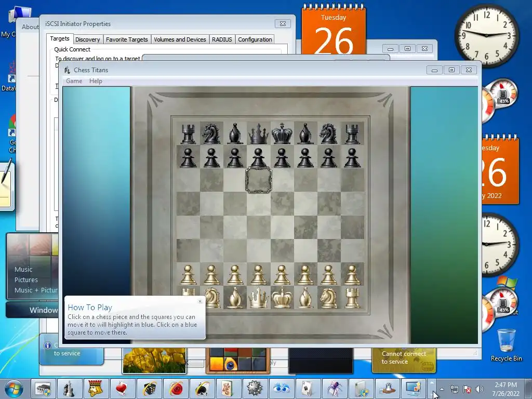
Task: Pick the black king piece
Action: tap(282, 134)
